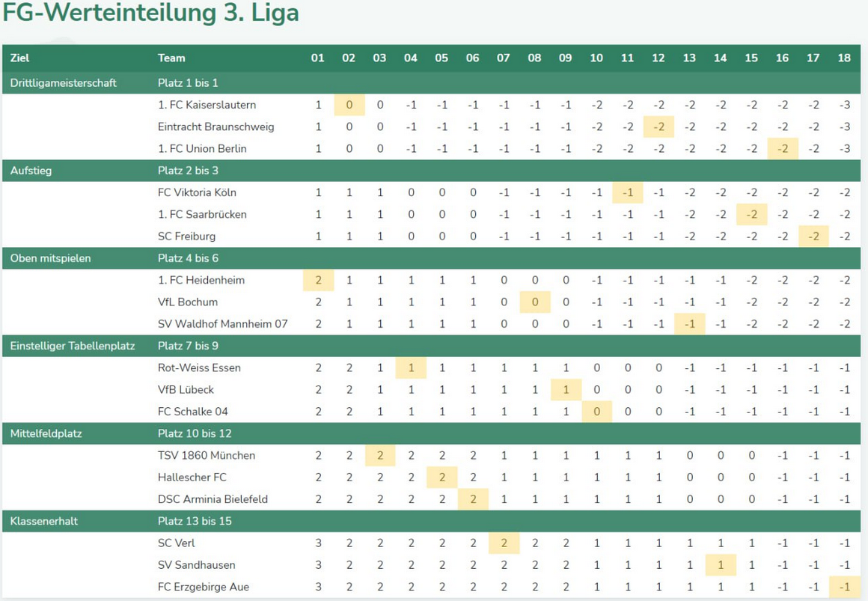Click highlighted cell in Rot-Weiss Essen row

point(411,367)
